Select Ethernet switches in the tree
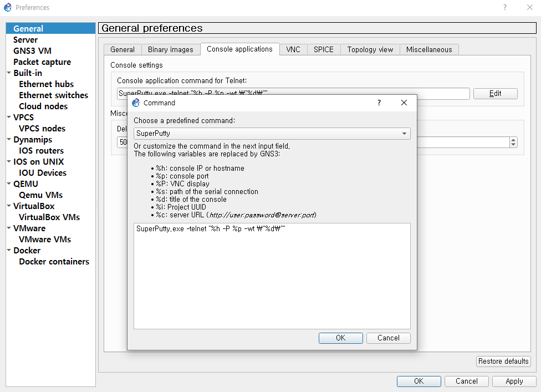The width and height of the screenshot is (541, 392). point(53,95)
